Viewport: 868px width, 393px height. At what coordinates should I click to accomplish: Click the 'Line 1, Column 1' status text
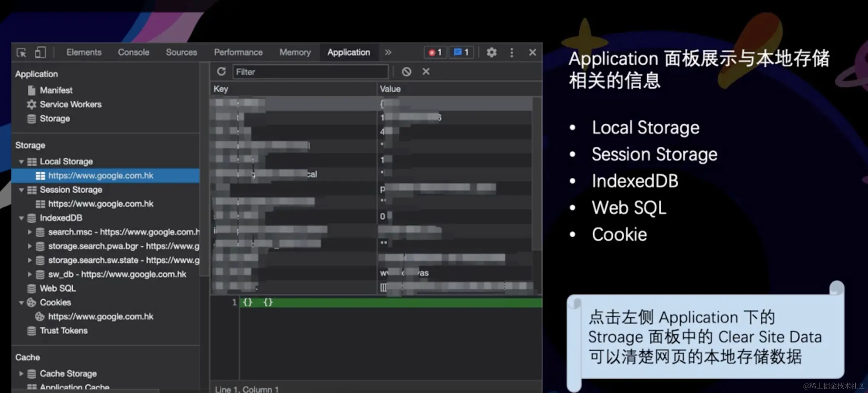247,389
